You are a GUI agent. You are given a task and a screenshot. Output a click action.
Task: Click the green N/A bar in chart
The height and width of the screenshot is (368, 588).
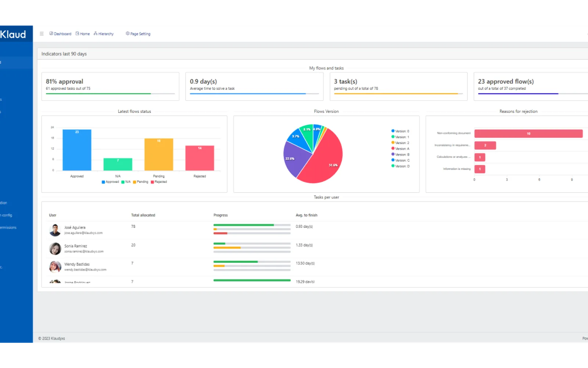pyautogui.click(x=118, y=164)
